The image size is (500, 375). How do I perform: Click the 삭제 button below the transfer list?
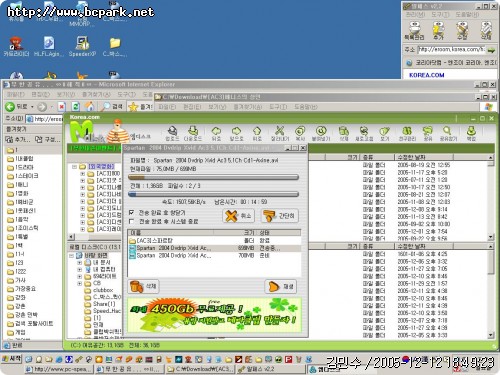[144, 287]
